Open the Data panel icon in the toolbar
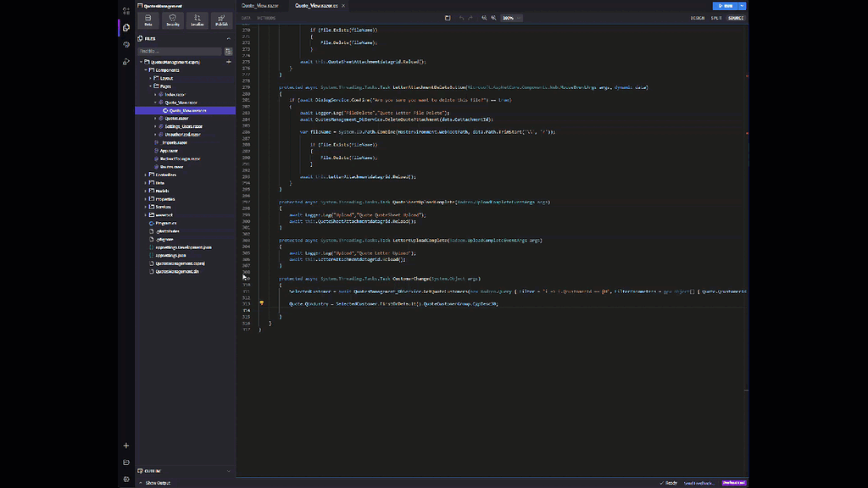Viewport: 868px width, 488px height. coord(147,20)
